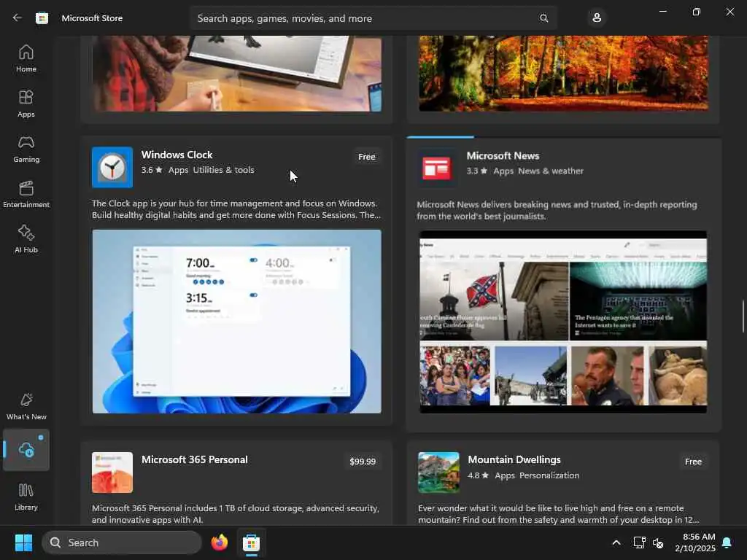
Task: Click the Store search input field
Action: click(x=373, y=18)
